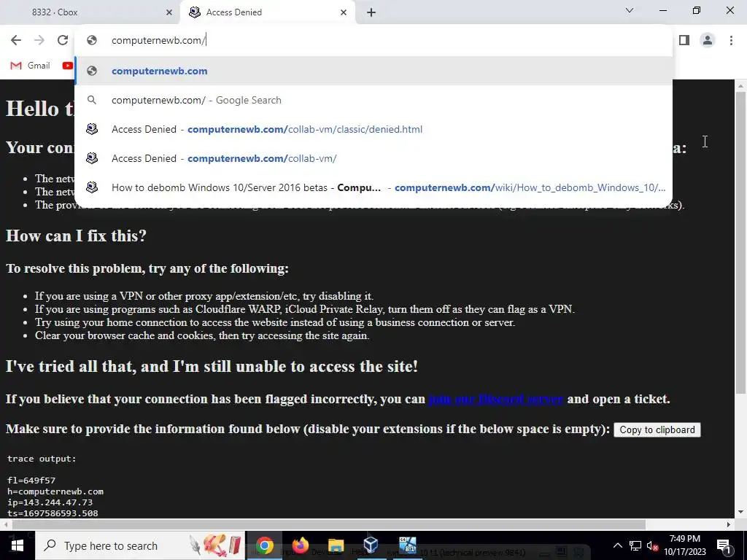Click the vertical page scrollbar thumb
Screen dimensions: 747x560
(740, 243)
